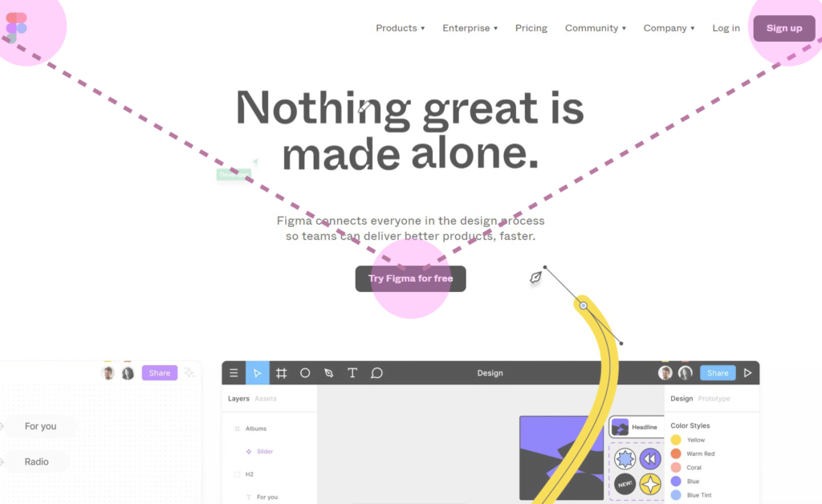Screen dimensions: 822x504
Task: Open the Community dropdown
Action: tap(595, 28)
